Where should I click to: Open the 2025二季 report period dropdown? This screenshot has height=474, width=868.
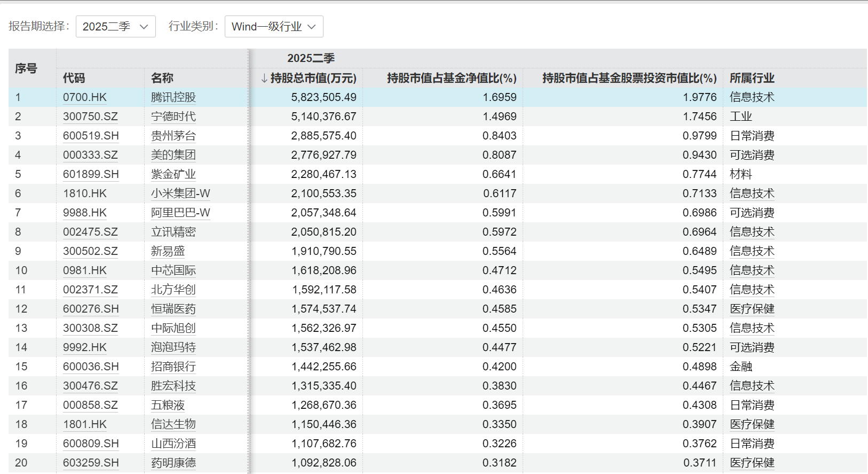click(115, 27)
